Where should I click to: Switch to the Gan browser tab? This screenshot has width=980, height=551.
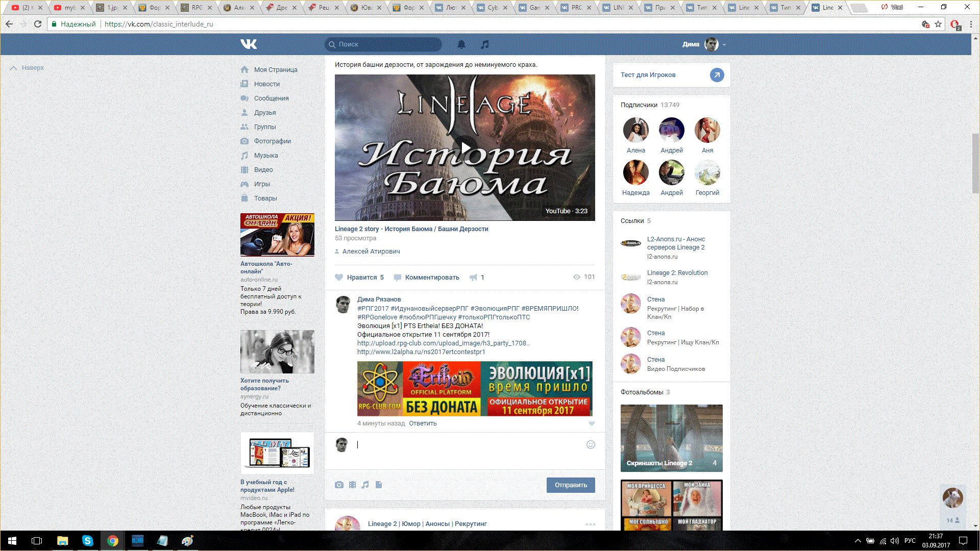(534, 7)
